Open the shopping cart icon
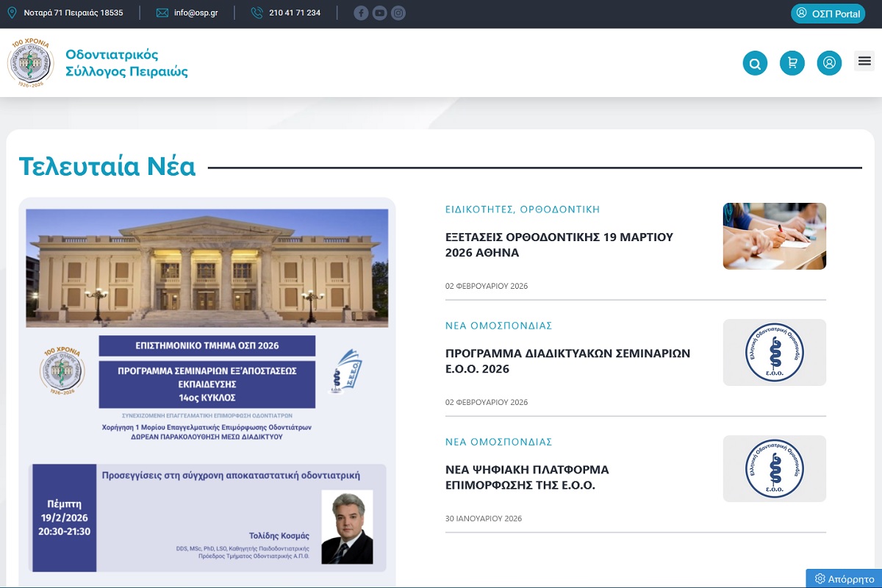882x588 pixels. point(792,63)
